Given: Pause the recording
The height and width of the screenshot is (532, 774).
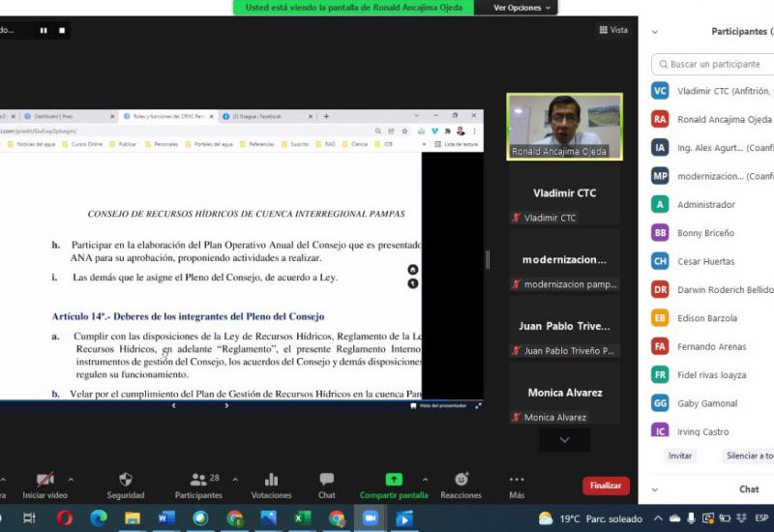Looking at the screenshot, I should click(44, 30).
